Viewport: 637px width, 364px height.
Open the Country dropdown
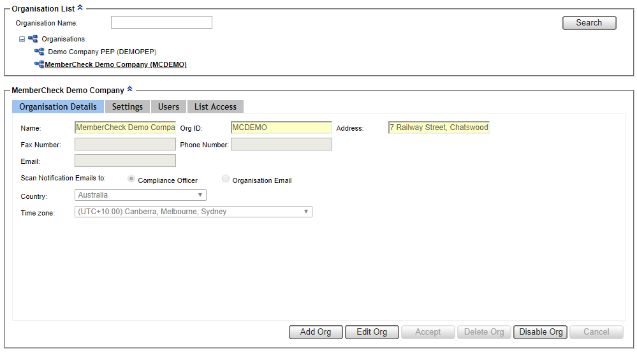140,195
